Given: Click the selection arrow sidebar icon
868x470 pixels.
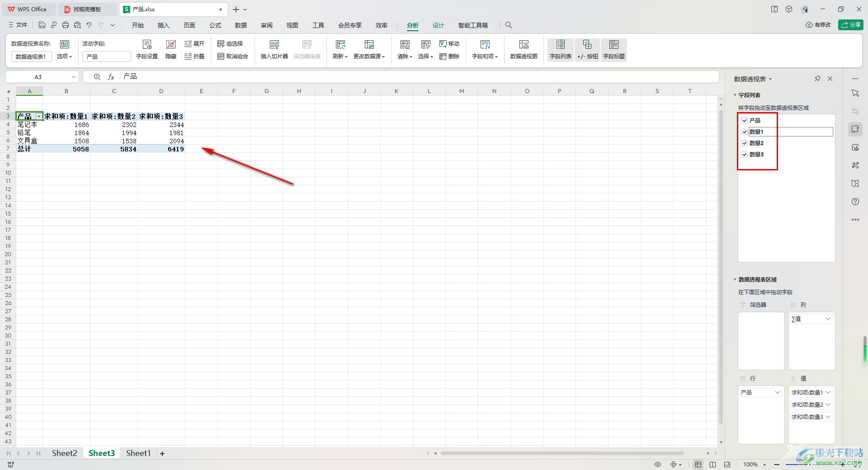Looking at the screenshot, I should [x=855, y=93].
